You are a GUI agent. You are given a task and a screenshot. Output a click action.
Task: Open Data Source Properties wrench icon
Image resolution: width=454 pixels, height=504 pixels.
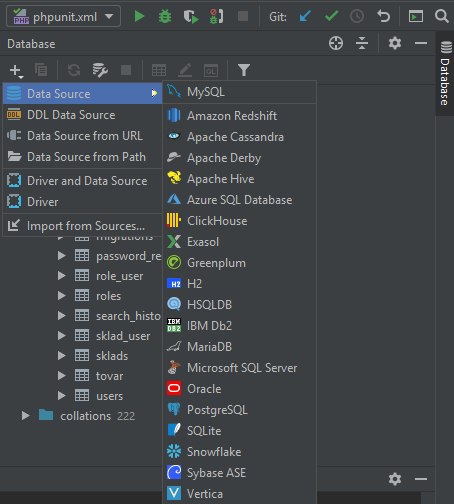click(x=100, y=70)
